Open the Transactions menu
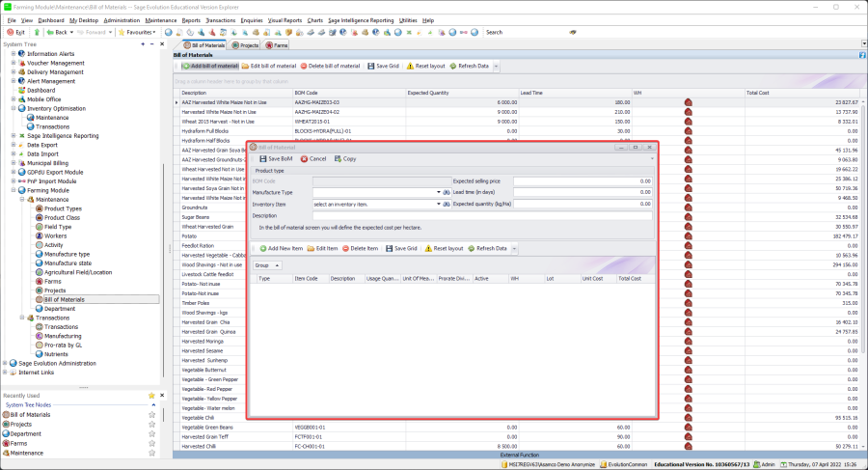The image size is (868, 470). point(220,19)
